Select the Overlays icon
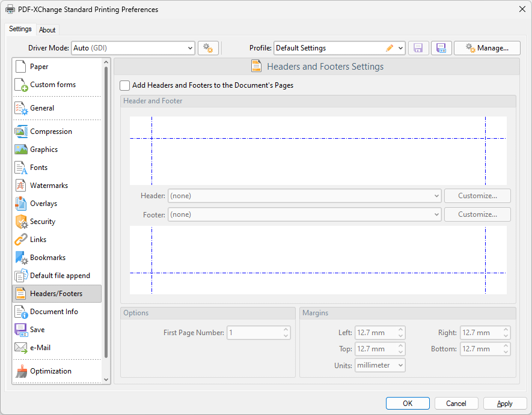Screen dimensions: 532x415 (x=20, y=204)
